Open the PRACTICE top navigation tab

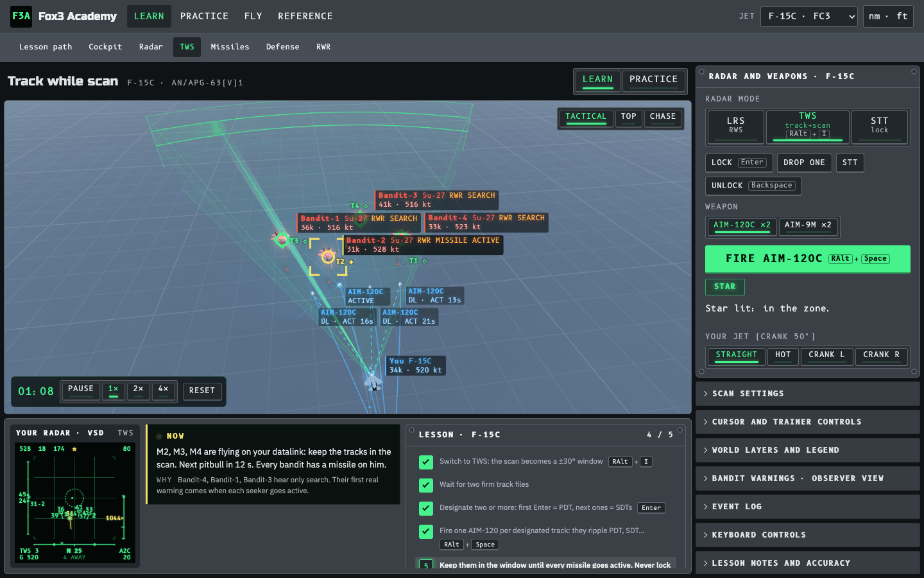(x=204, y=16)
